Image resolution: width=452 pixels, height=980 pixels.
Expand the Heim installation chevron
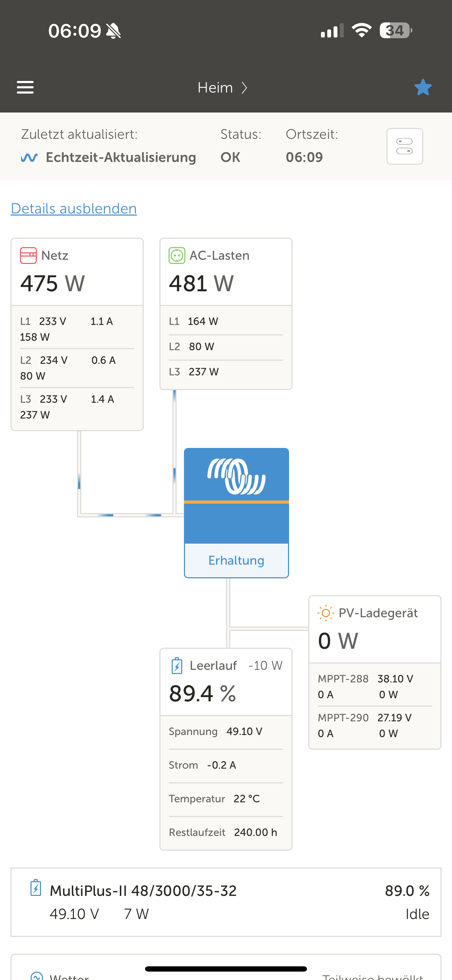click(x=244, y=88)
